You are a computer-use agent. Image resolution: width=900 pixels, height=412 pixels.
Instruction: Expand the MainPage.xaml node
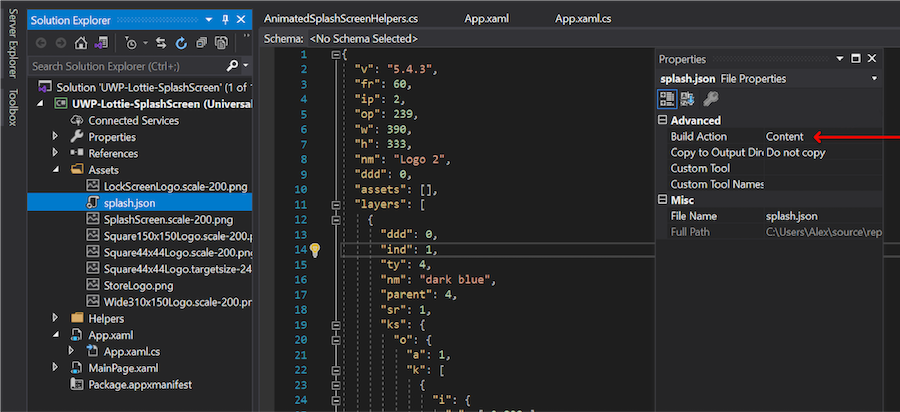point(55,367)
